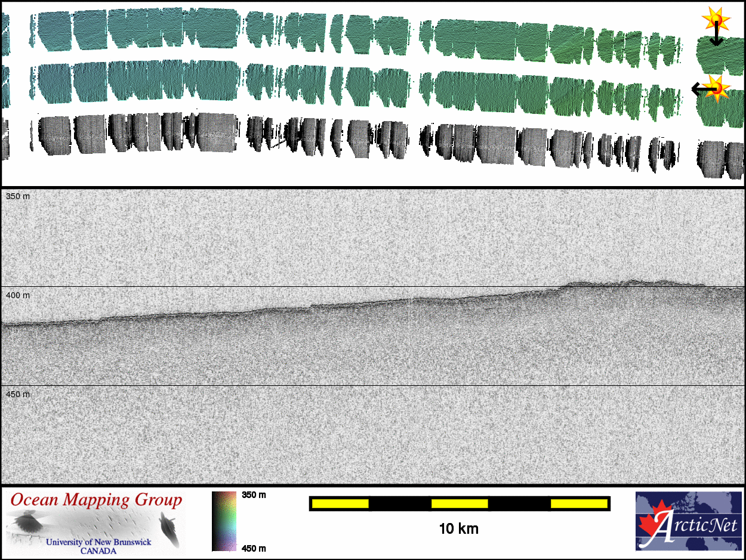746x560 pixels.
Task: Click the "University of New Brunswick" text
Action: (x=98, y=542)
